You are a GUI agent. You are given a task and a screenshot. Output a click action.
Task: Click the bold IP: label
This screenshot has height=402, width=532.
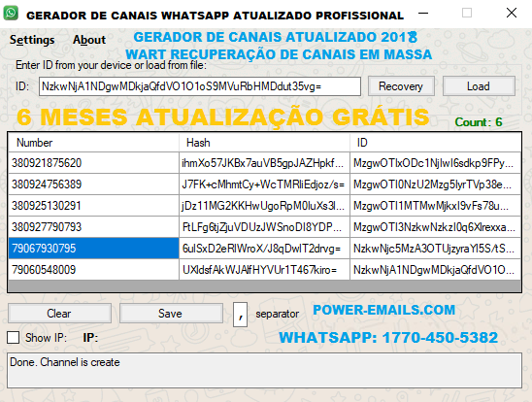[x=90, y=338]
